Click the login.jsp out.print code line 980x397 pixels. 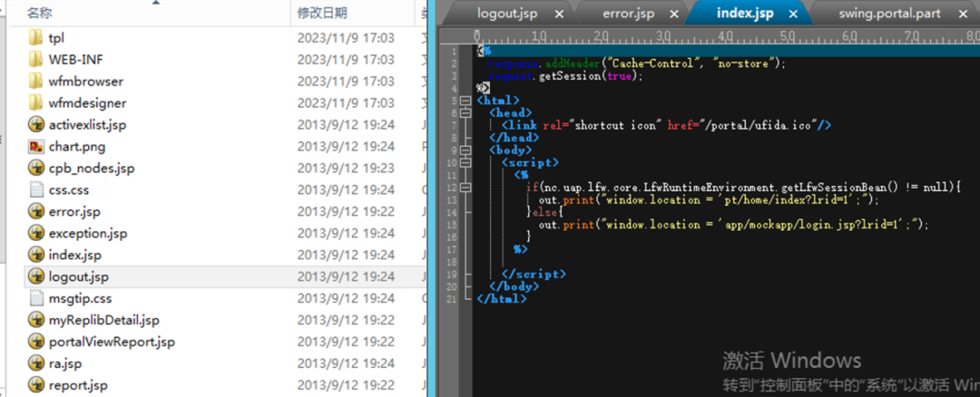tap(734, 225)
